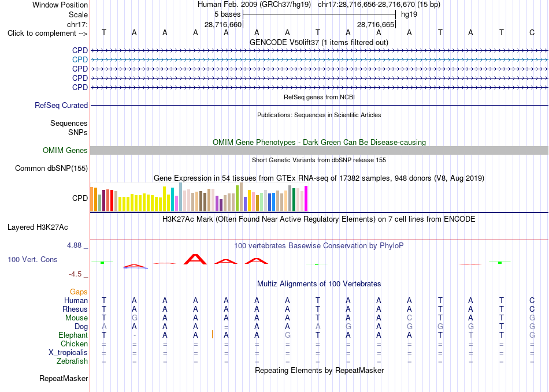Select the Zebrafish alignment row label
549x392 pixels.
(72, 361)
